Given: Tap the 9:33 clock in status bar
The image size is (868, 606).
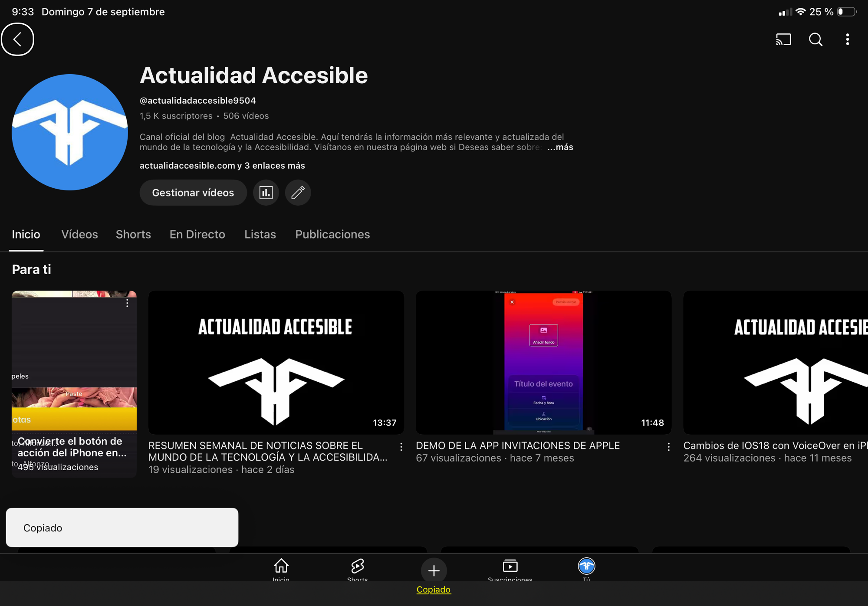Looking at the screenshot, I should coord(23,12).
